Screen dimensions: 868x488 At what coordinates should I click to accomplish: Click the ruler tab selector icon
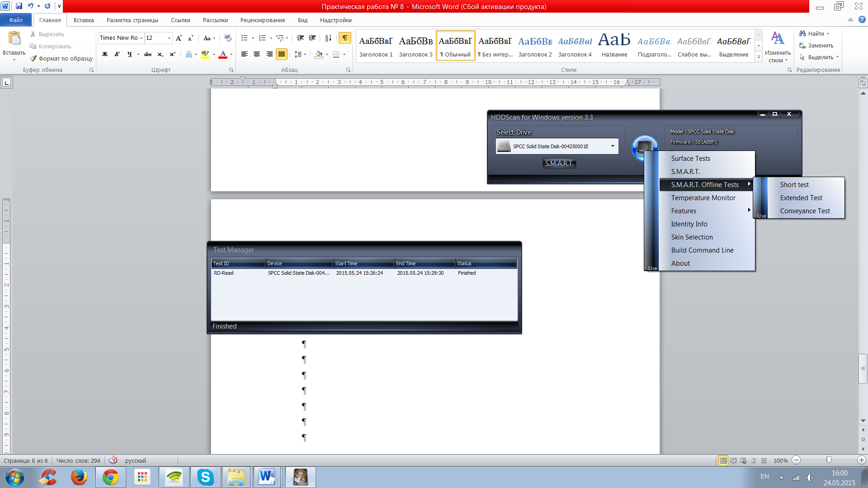[x=6, y=82]
